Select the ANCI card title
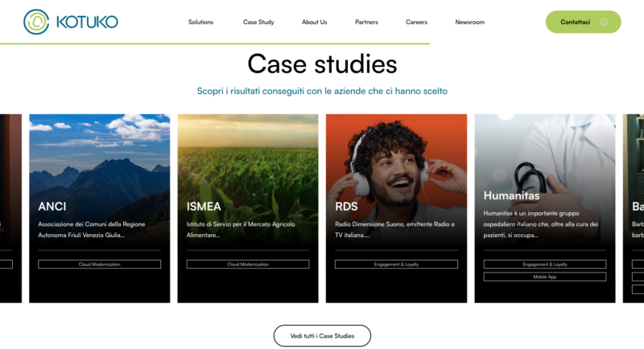Screen dimensions: 644x349 (x=52, y=207)
